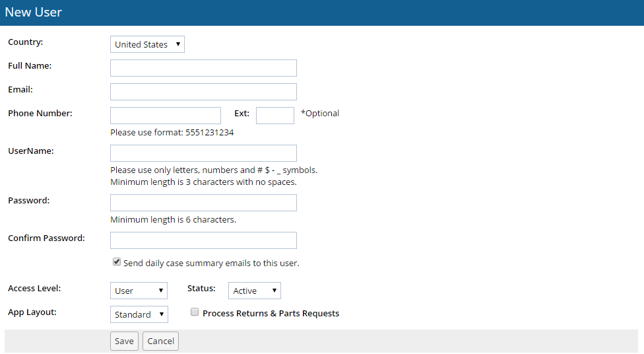Screen dimensions: 644x354
Task: Click the 'Process Returns & Parts Requests' label text
Action: (x=271, y=313)
